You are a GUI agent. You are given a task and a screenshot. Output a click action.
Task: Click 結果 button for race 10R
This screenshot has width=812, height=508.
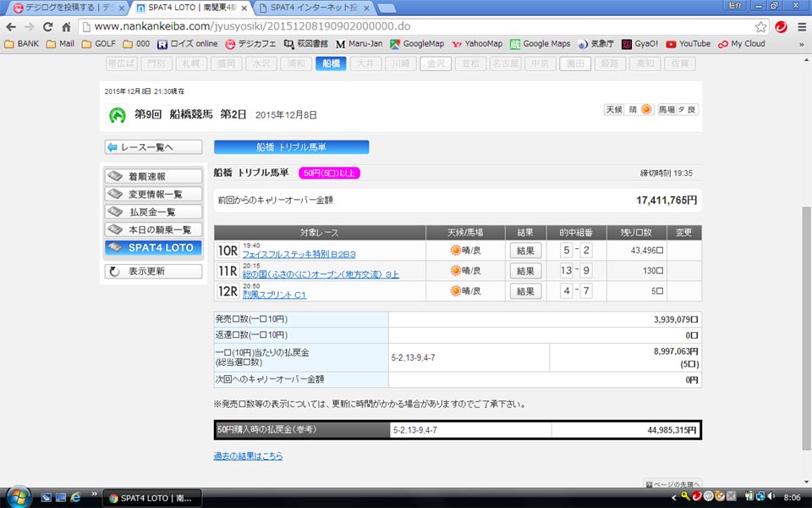(x=525, y=251)
